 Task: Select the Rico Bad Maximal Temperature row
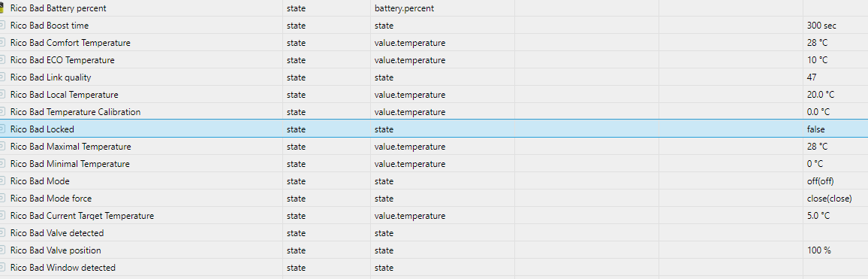pyautogui.click(x=434, y=147)
